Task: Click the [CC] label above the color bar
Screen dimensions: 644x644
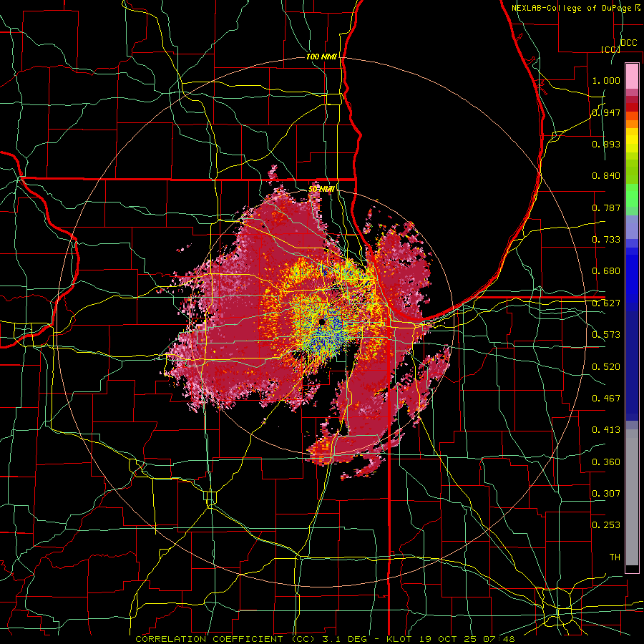Action: click(x=610, y=49)
